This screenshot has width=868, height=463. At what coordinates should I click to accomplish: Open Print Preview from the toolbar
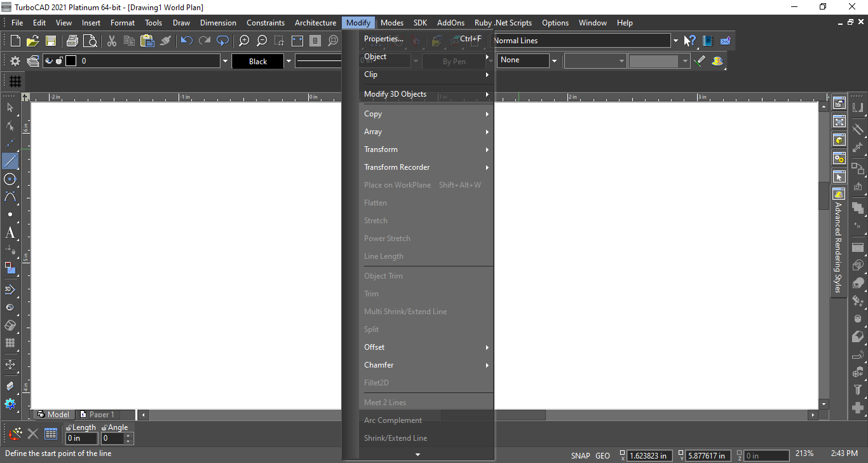coord(90,41)
